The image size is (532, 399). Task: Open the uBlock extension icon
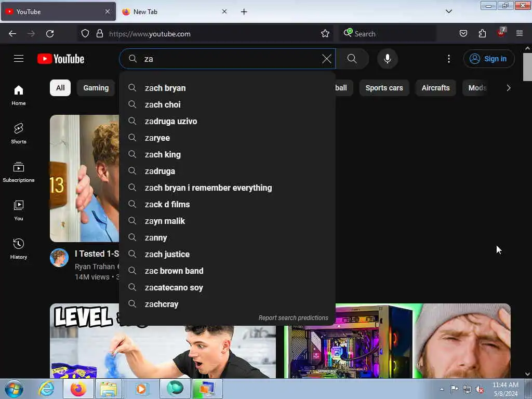(501, 33)
